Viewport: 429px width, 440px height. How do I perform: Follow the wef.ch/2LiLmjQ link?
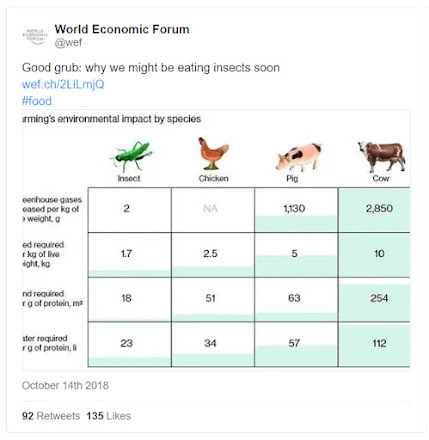coord(63,84)
